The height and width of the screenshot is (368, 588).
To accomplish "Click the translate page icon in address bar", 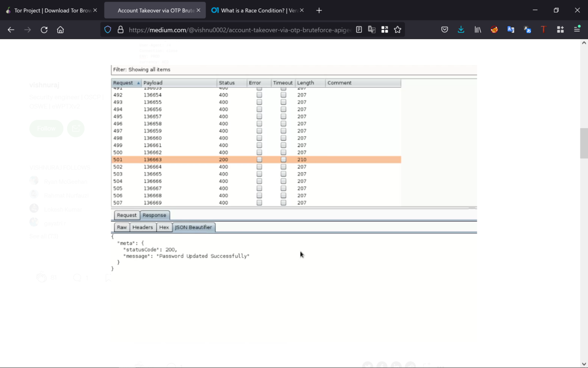I will tap(372, 29).
